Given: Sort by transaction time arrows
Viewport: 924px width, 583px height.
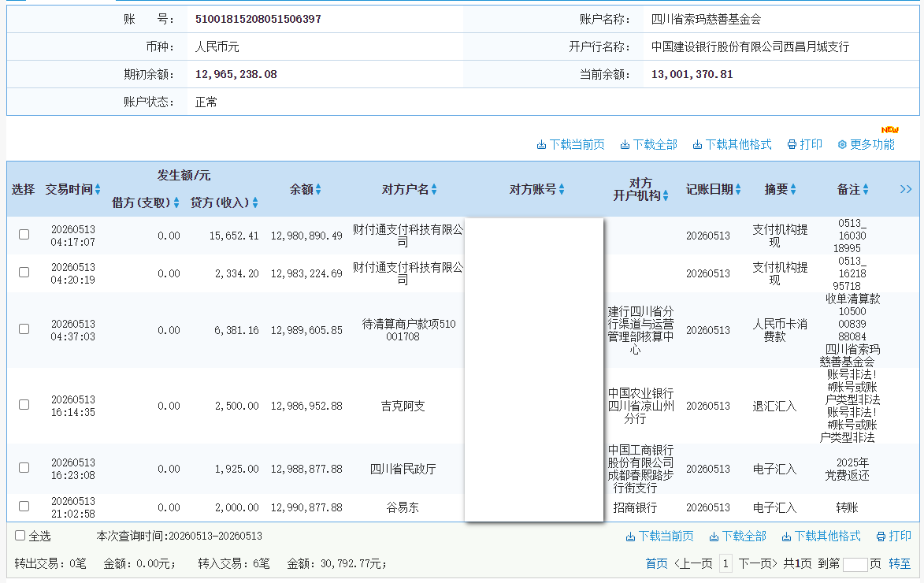Looking at the screenshot, I should (x=98, y=189).
